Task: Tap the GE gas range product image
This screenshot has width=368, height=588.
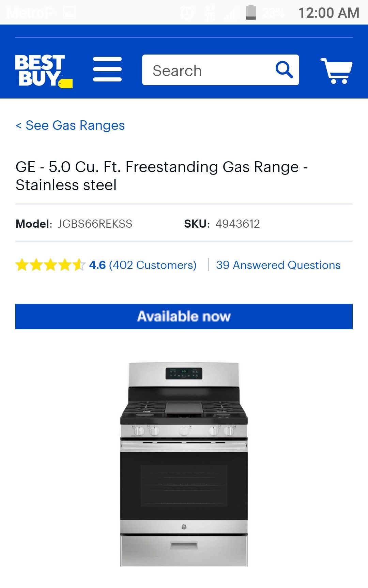Action: pos(184,464)
